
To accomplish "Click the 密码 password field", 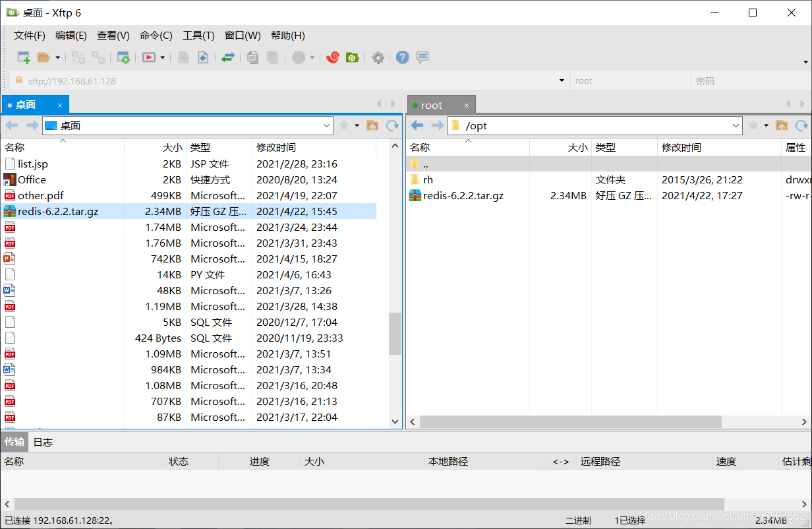I will coord(751,80).
